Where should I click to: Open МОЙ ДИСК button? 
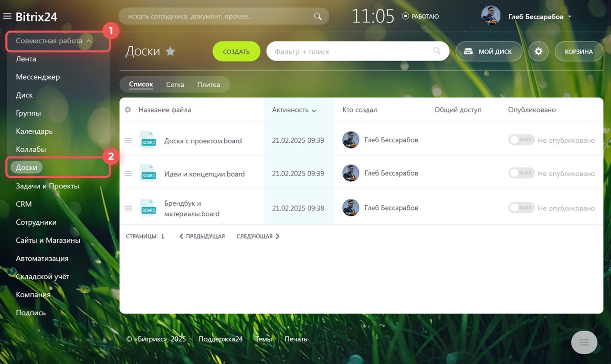coord(489,52)
